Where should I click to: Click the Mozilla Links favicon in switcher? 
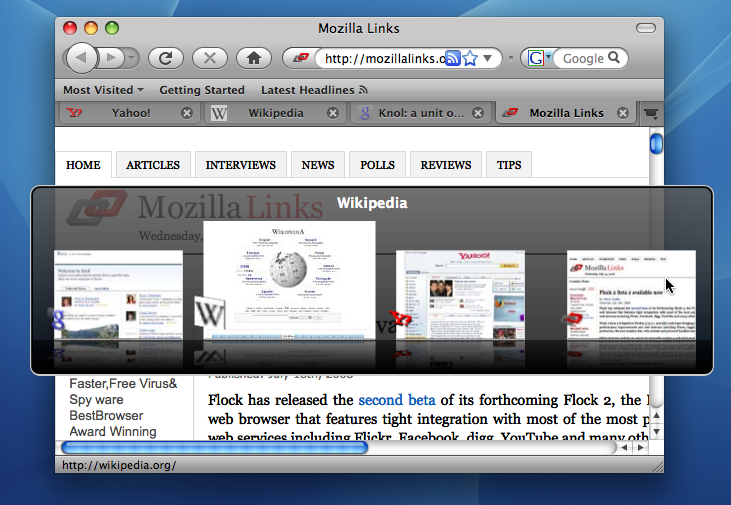(572, 319)
